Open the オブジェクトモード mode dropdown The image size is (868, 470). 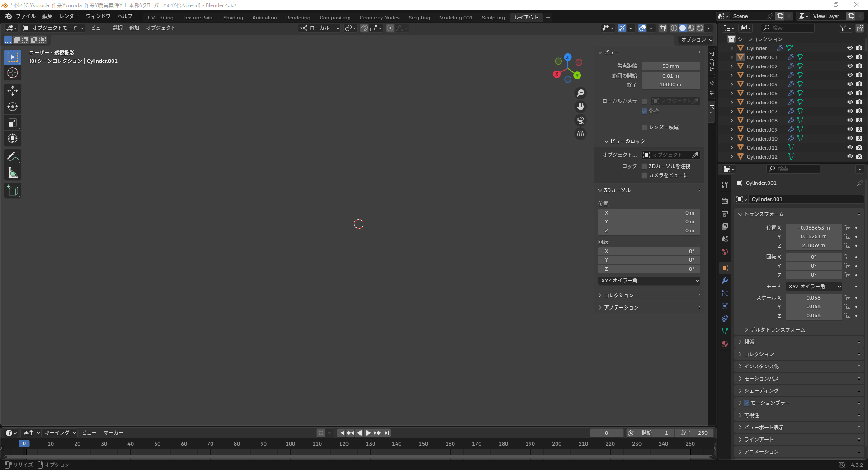[54, 28]
